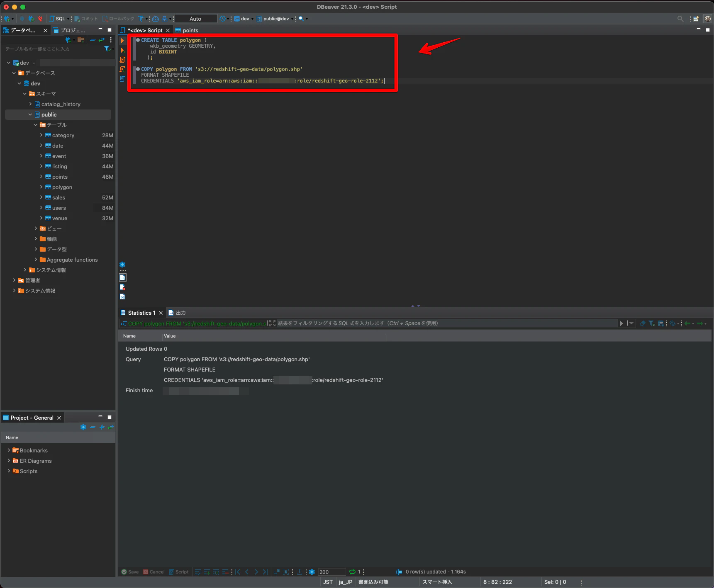Expand the Scripts folder in Project panel

pos(9,471)
